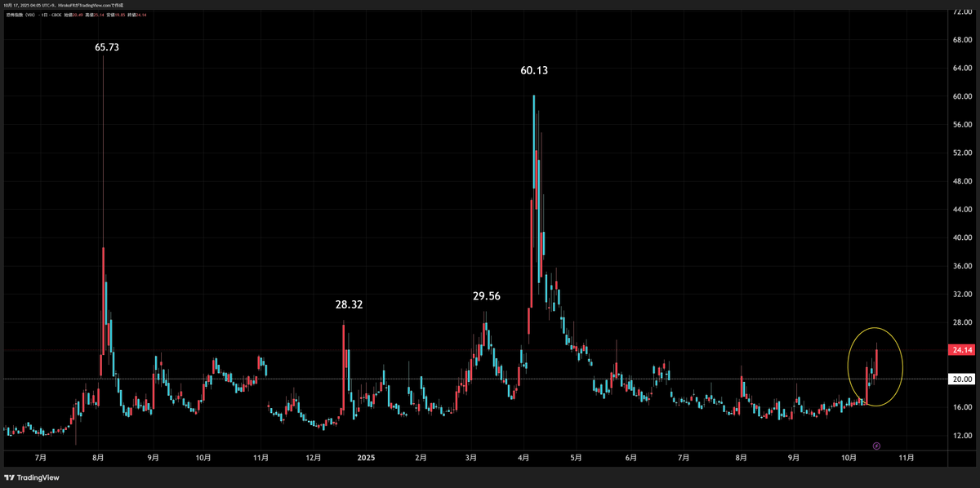Click the 始値 20.49 open value in the header
Screen dimensions: 980x488
(x=73, y=15)
